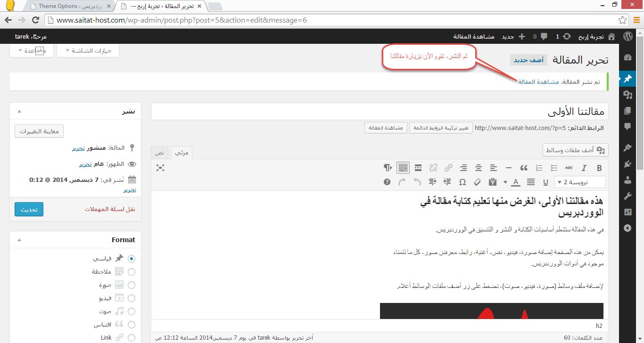Image resolution: width=644 pixels, height=343 pixels.
Task: Open Pages in the admin sidebar
Action: 627,111
